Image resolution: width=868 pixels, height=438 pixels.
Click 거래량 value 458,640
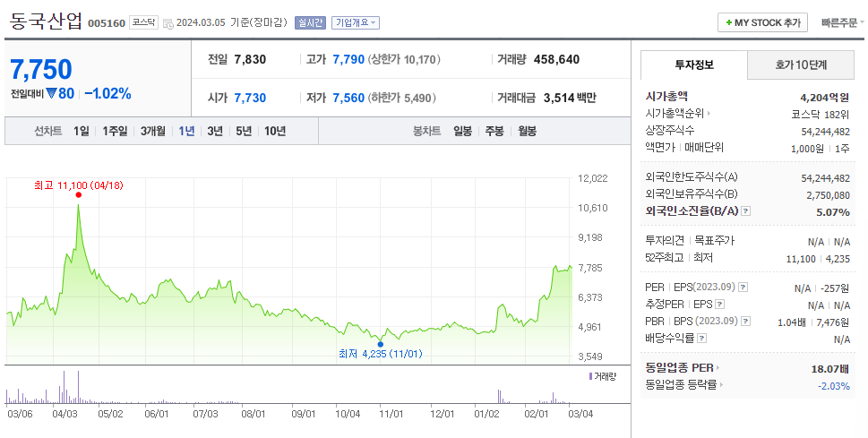click(x=556, y=59)
